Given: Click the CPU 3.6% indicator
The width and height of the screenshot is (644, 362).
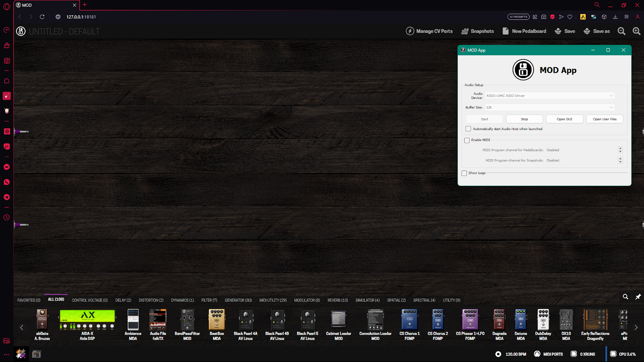Looking at the screenshot, I should coord(623,354).
